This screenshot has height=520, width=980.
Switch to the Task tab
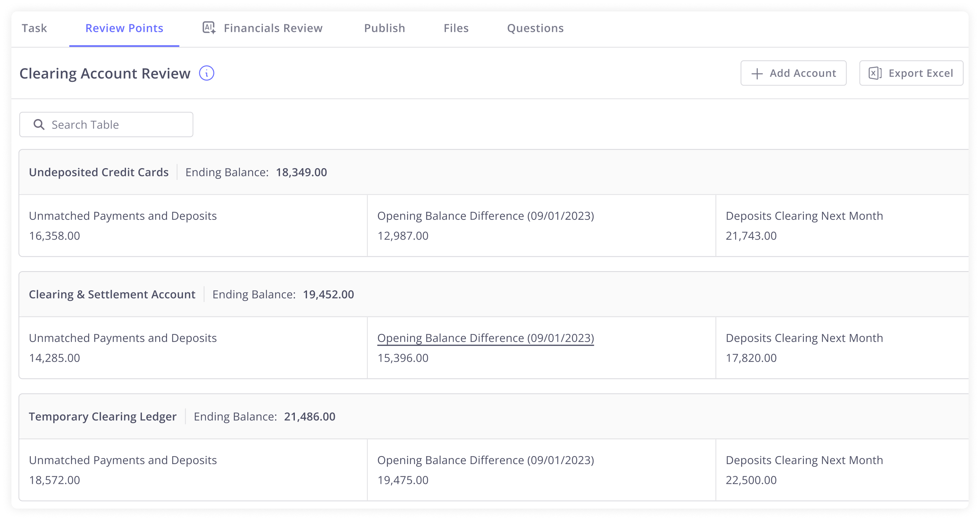point(34,28)
